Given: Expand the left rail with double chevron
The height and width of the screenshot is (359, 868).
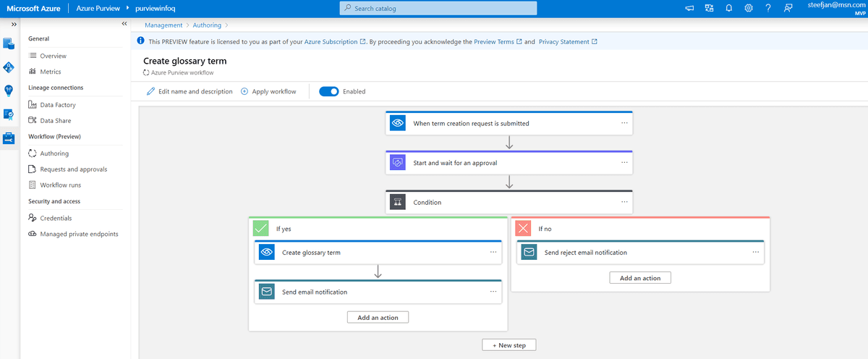Looking at the screenshot, I should tap(14, 24).
